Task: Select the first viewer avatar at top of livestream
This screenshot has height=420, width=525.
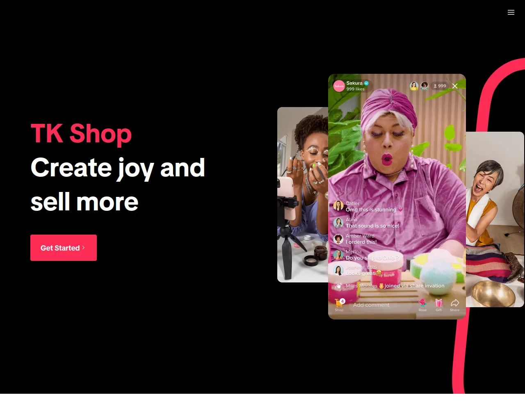Action: [x=414, y=86]
